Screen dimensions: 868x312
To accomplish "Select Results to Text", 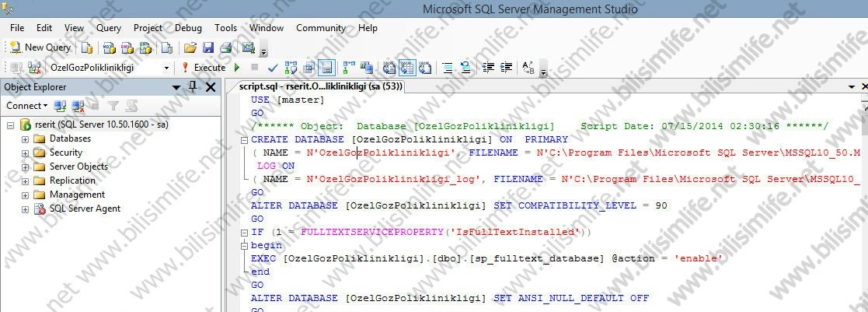I will point(390,68).
